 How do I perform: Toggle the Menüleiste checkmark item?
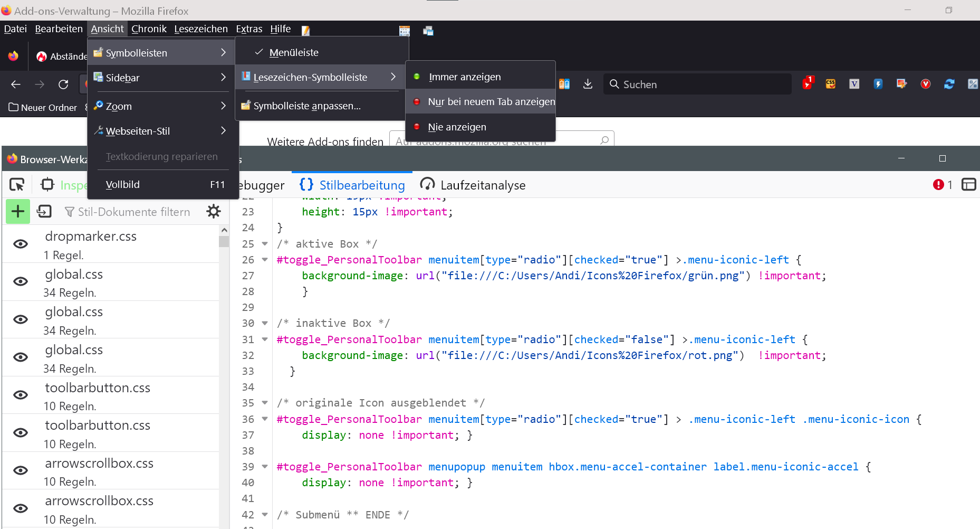[294, 53]
